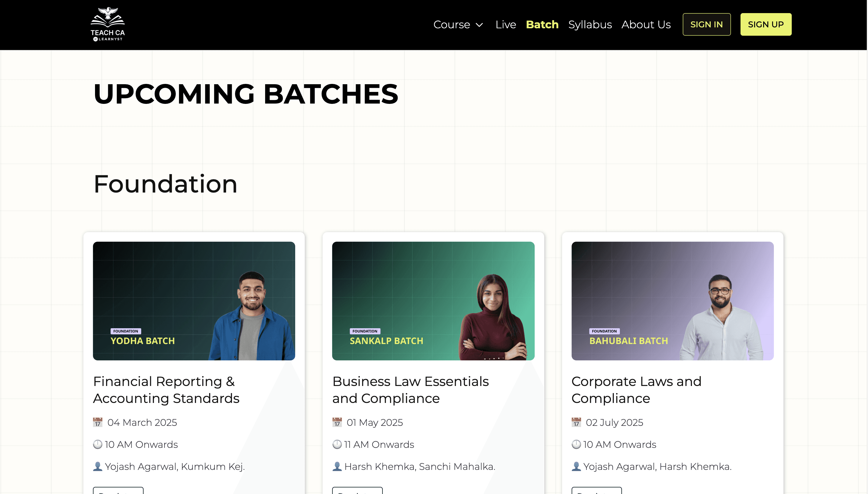Click calendar icon beside 01 May 2025
Image resolution: width=868 pixels, height=494 pixels.
click(337, 422)
